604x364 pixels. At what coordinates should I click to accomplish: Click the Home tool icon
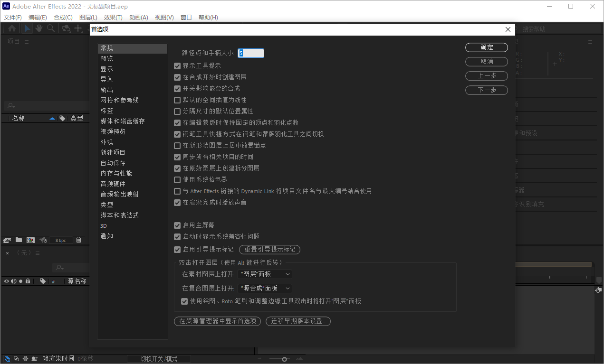(x=11, y=28)
